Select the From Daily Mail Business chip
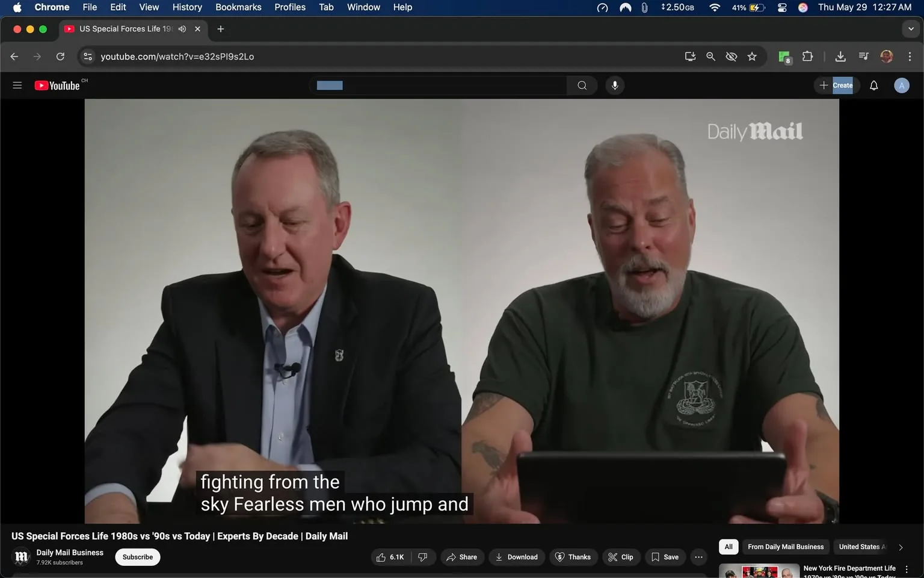 click(785, 547)
